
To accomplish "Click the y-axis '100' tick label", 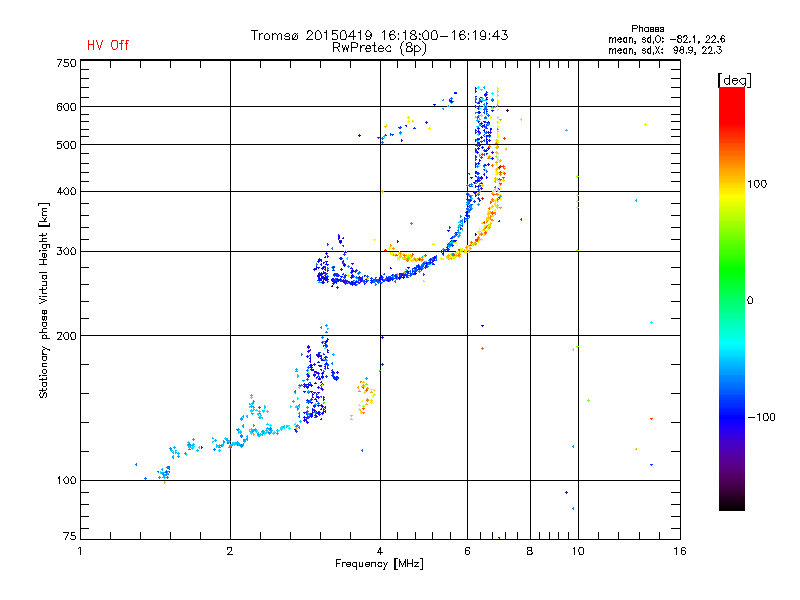I will pyautogui.click(x=66, y=480).
